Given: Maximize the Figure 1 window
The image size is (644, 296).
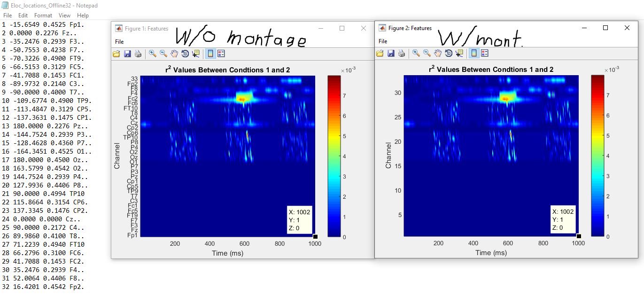Looking at the screenshot, I should pos(342,28).
